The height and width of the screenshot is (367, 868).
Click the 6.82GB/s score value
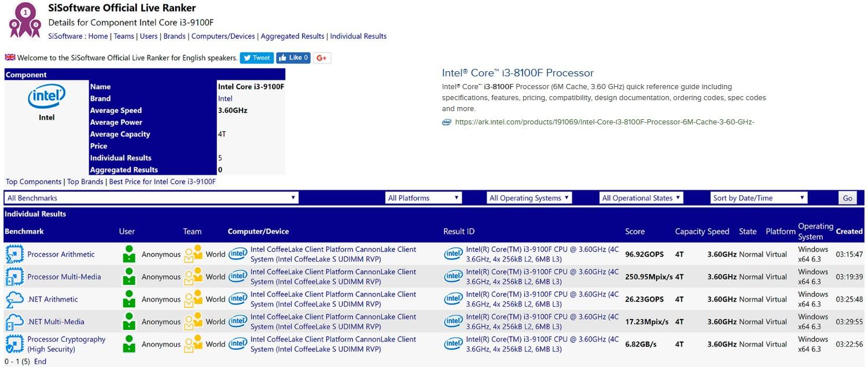pos(641,344)
